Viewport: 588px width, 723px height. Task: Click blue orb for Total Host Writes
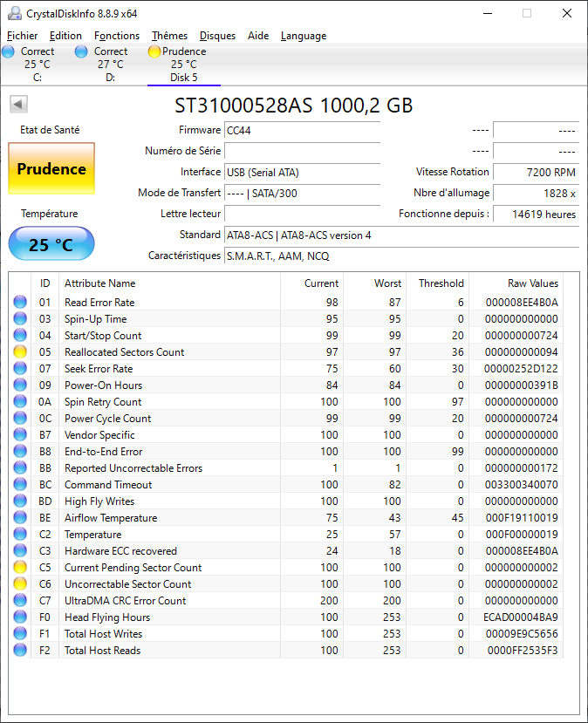20,634
